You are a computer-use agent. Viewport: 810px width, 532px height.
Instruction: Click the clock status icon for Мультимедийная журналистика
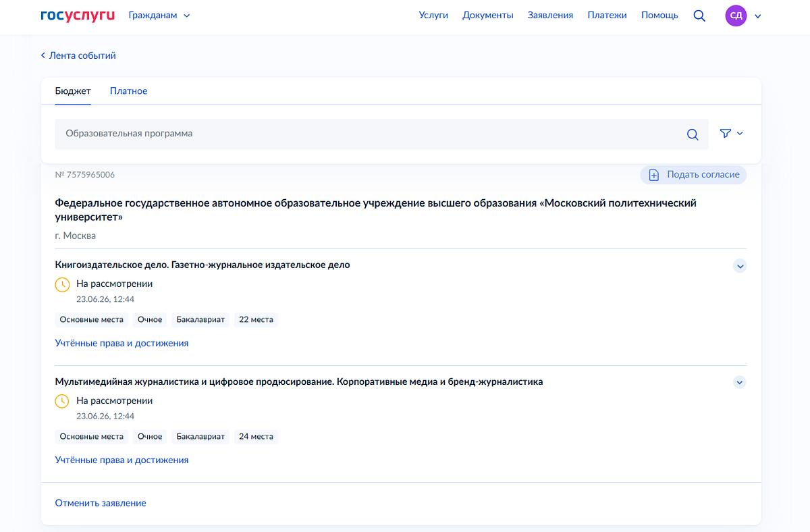coord(62,401)
